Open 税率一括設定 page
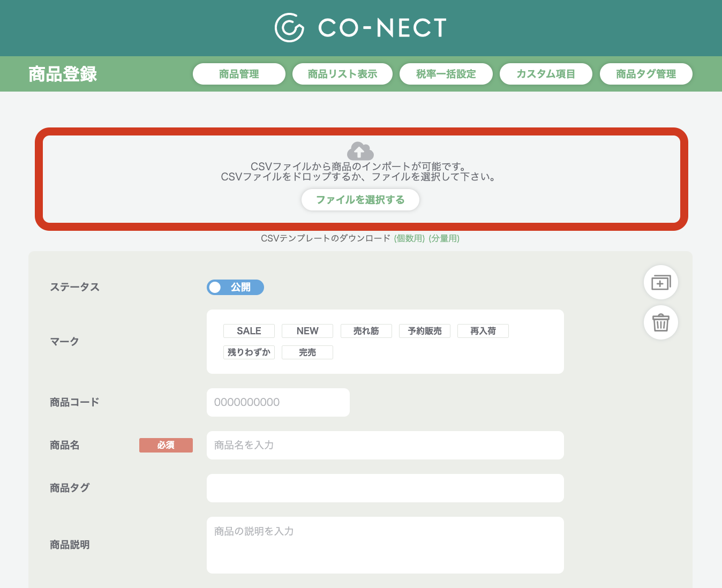 [446, 74]
